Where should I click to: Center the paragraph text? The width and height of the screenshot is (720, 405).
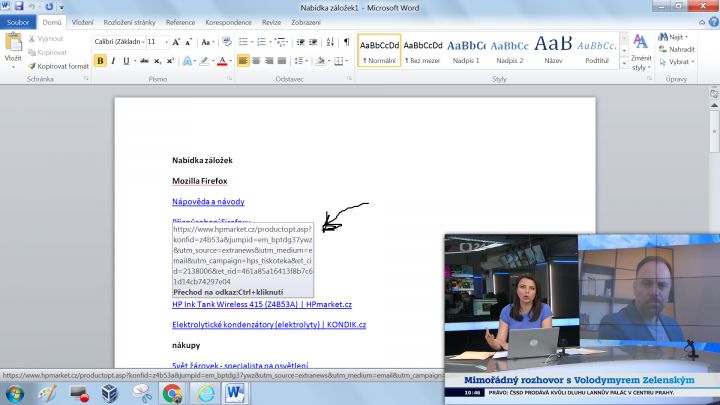pos(256,61)
